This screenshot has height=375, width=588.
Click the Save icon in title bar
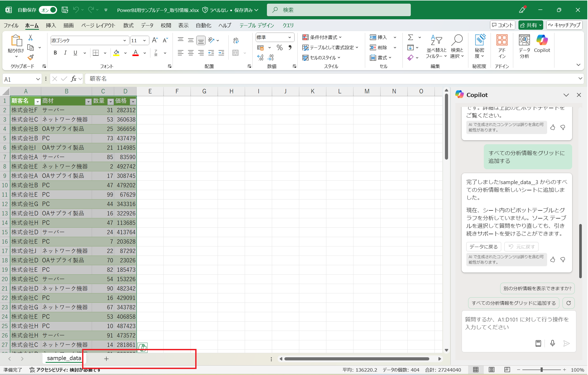pos(65,10)
